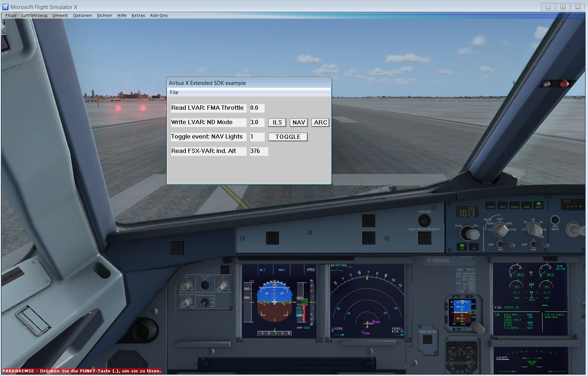Toggle the NDB button on EFIS panel
Screen dimensions: 588x376
point(527,206)
